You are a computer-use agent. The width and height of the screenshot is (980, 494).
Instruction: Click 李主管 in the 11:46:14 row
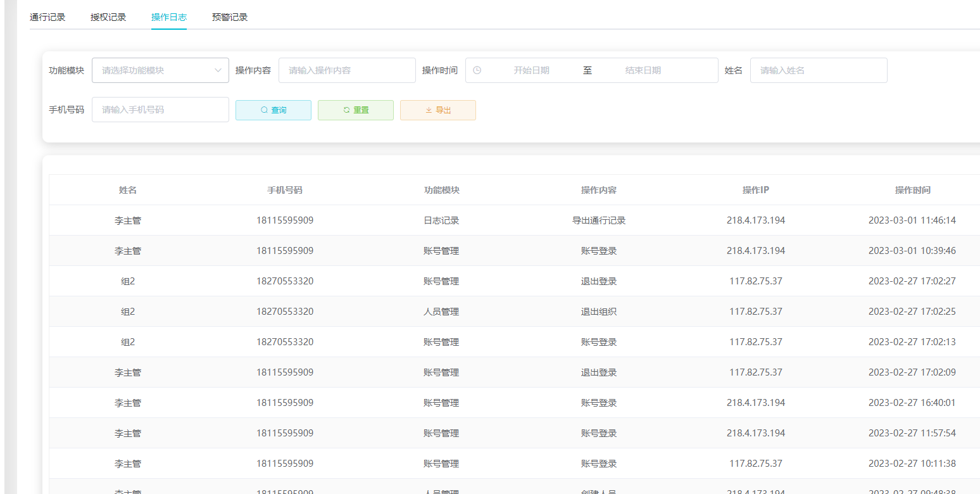128,220
